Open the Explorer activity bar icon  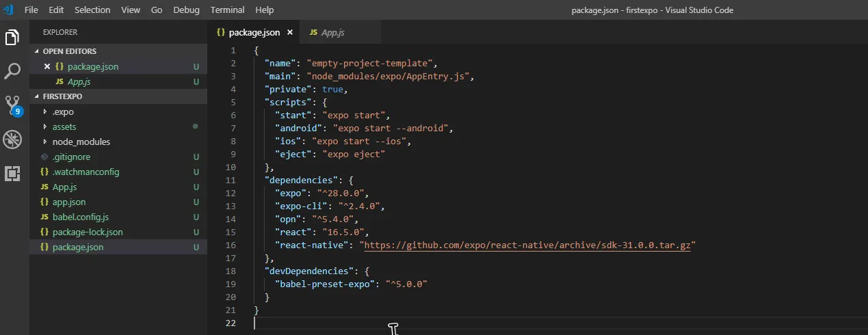[x=12, y=37]
